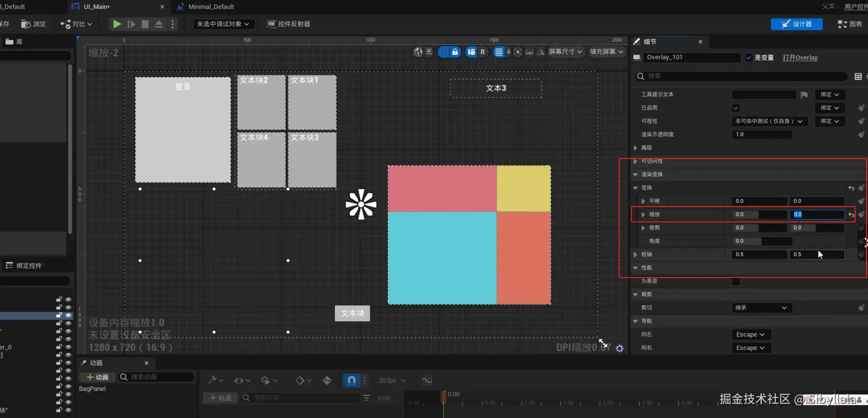
Task: Click the mirror/flip icon in designer toolbar
Action: pos(541,52)
